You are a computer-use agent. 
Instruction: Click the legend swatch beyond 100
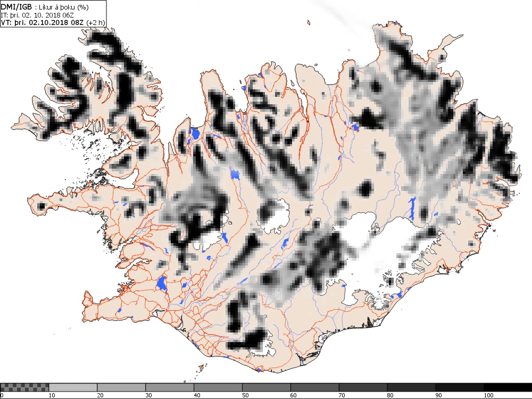pos(508,387)
